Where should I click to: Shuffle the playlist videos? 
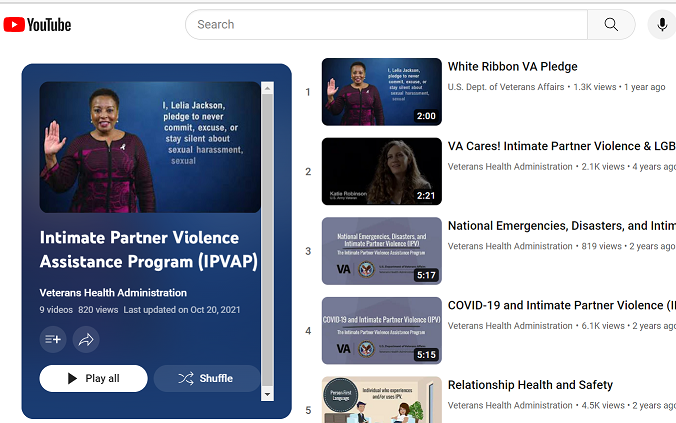(207, 378)
